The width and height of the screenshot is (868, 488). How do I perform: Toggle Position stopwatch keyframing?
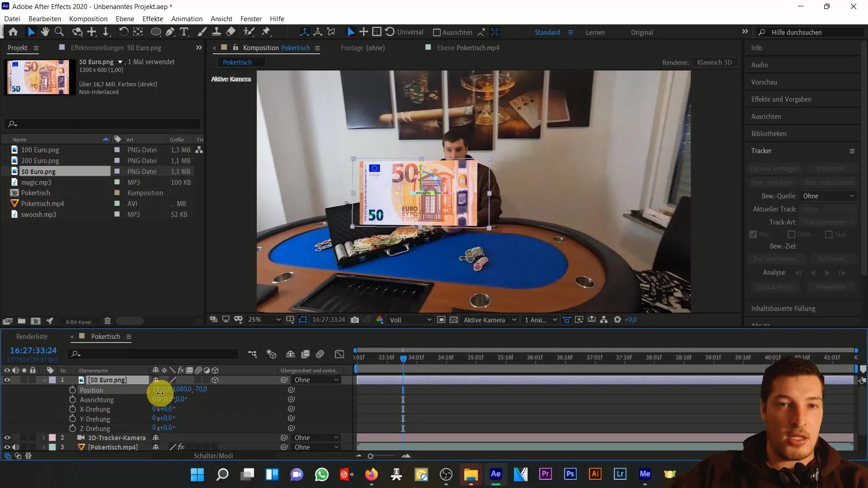(72, 390)
